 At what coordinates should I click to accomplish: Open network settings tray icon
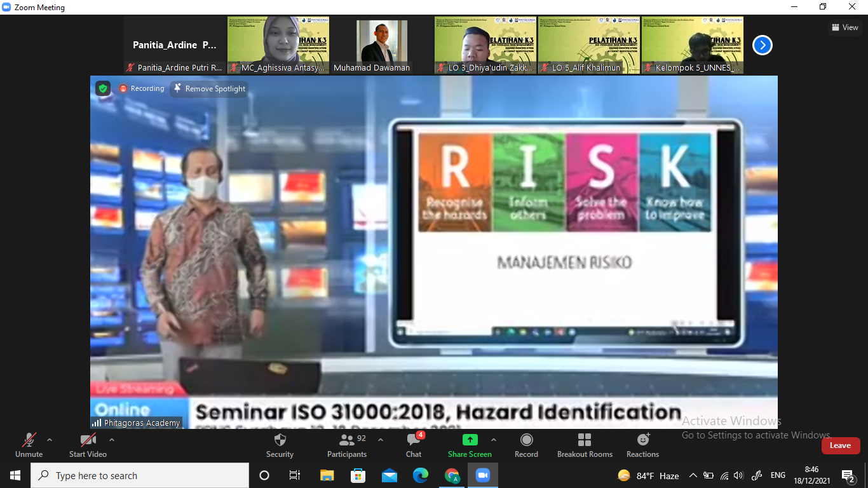tap(723, 475)
